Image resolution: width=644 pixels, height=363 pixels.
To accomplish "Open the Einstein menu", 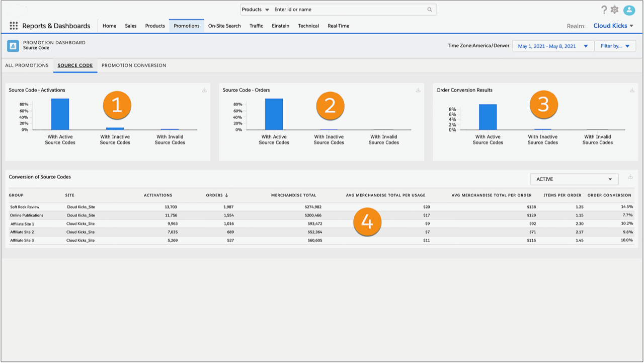I will [280, 26].
